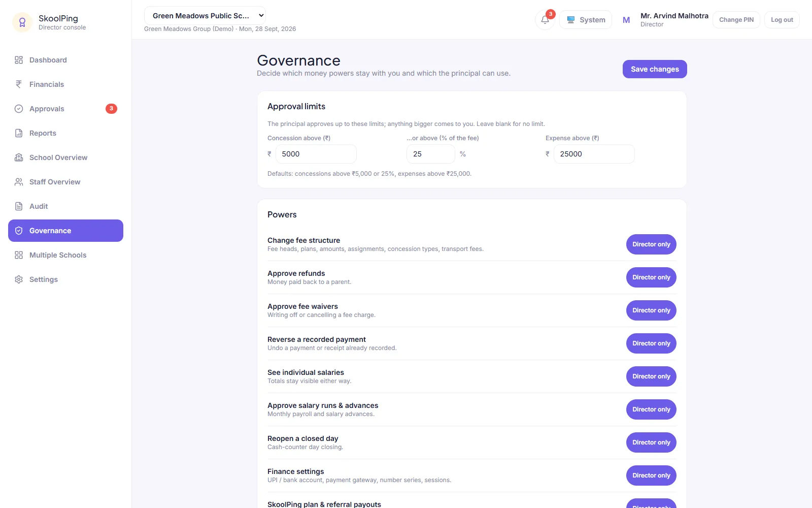Click the percent of fee field
This screenshot has height=508, width=812.
click(431, 154)
